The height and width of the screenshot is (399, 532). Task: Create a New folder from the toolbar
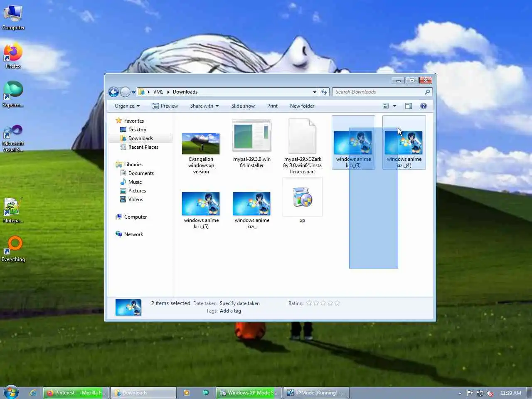302,106
